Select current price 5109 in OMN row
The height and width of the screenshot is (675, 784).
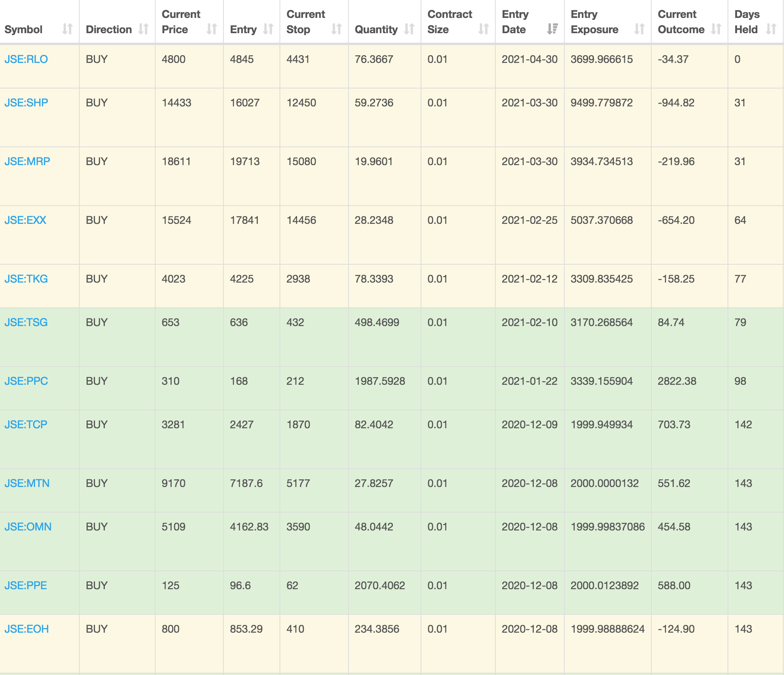174,527
